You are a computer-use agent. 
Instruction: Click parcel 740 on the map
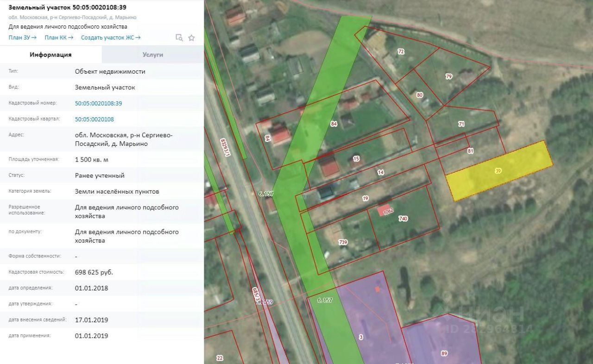click(x=403, y=219)
